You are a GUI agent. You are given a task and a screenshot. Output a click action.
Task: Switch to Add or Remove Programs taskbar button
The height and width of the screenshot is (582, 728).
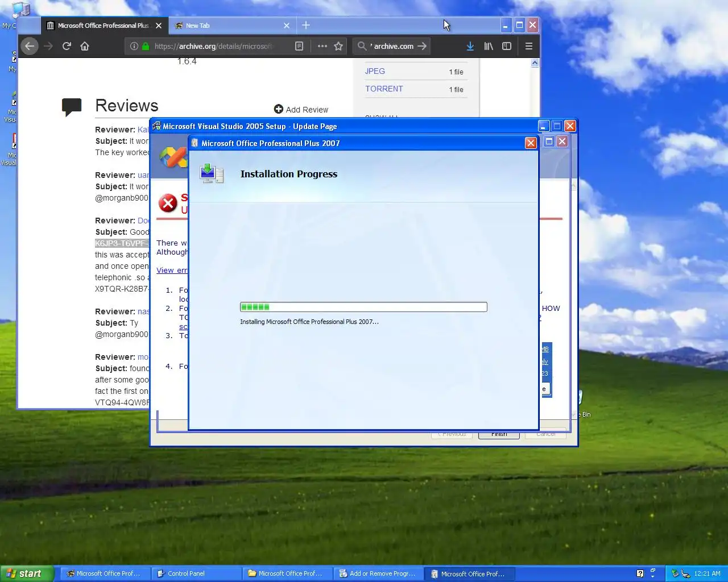[x=378, y=573]
